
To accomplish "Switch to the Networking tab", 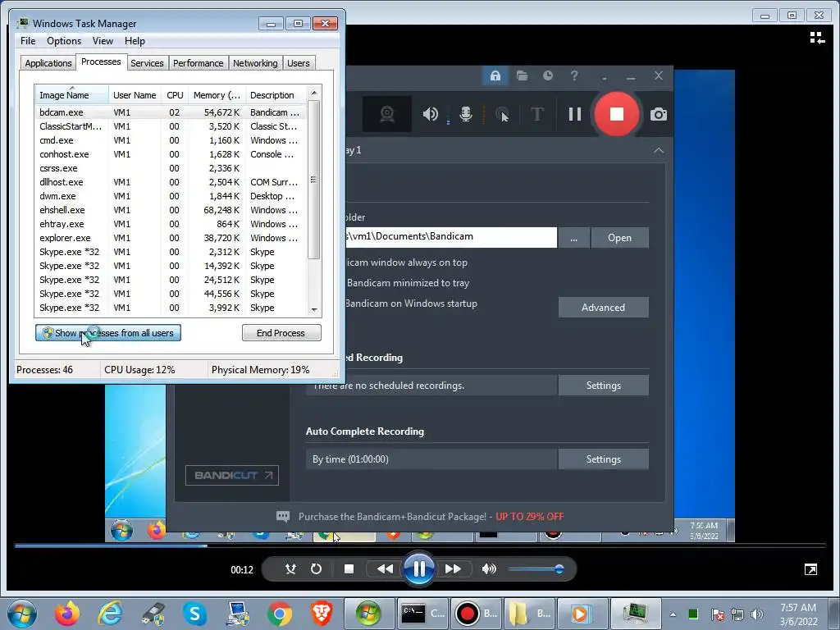I will [255, 63].
